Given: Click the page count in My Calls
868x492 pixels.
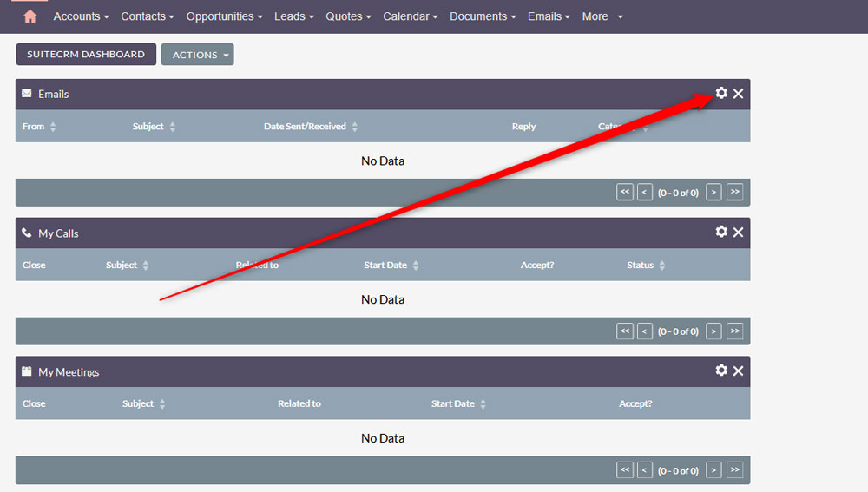Looking at the screenshot, I should click(678, 331).
